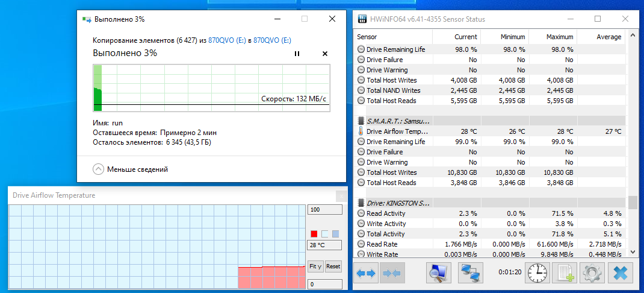Image resolution: width=644 pixels, height=293 pixels.
Task: Click the minimum value field showing 0
Action: click(325, 284)
